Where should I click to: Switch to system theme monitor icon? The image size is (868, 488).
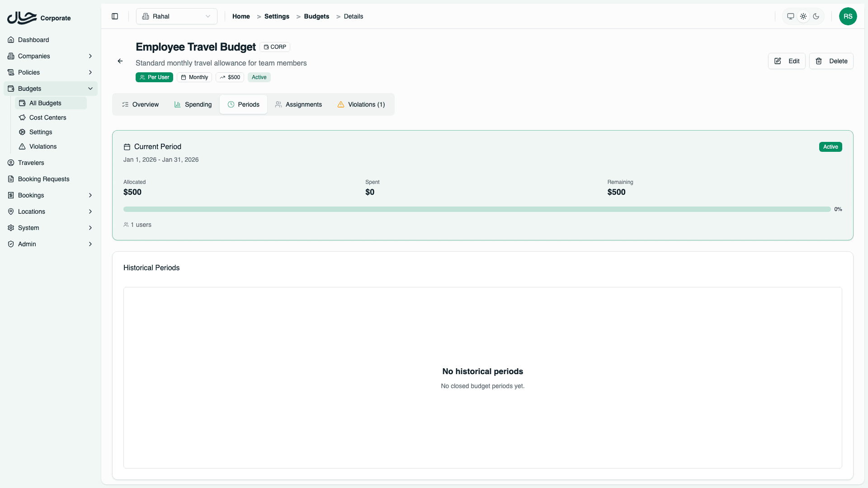click(791, 16)
